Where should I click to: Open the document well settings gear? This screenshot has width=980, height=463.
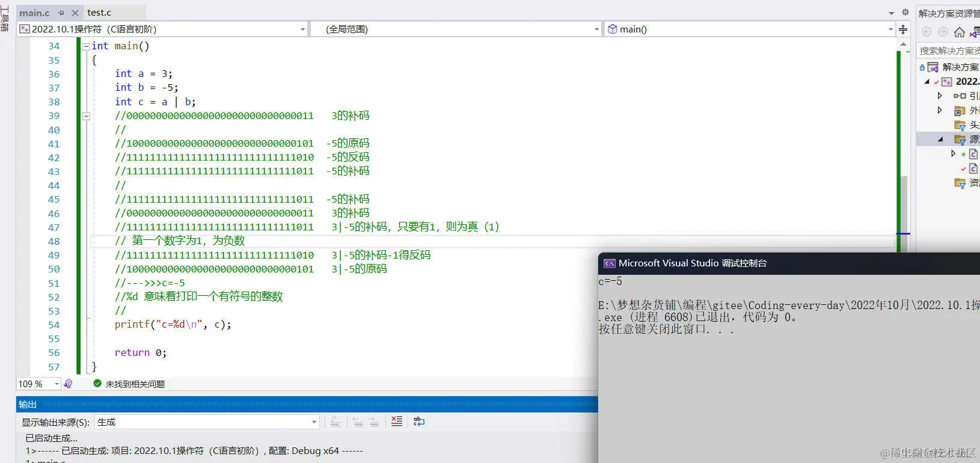pyautogui.click(x=905, y=12)
